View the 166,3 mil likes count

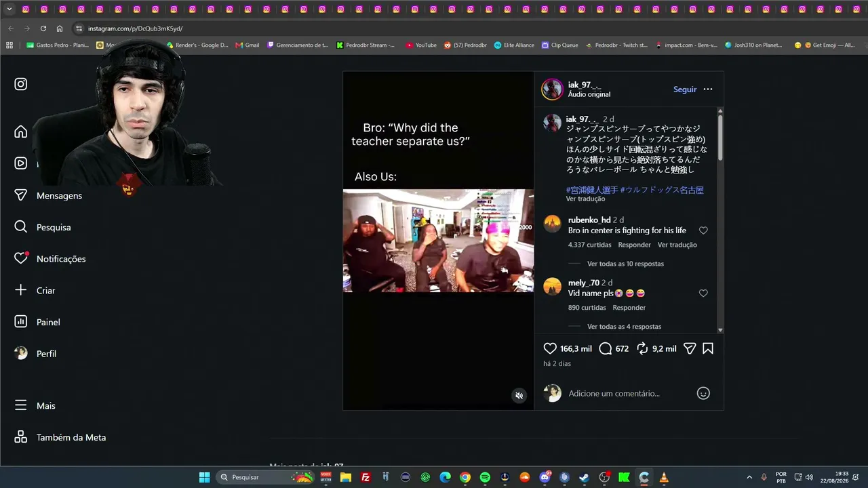(x=576, y=348)
